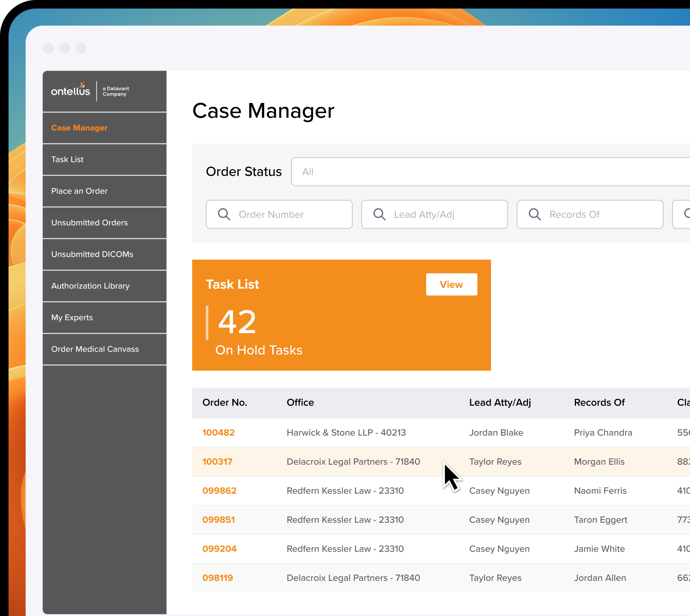Click the search icon in Lead Atty/Adj field

coord(380,214)
